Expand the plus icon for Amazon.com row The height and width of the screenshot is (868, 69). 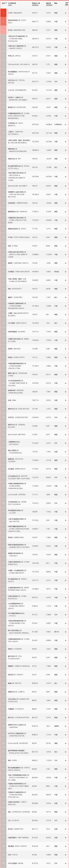(x=66, y=30)
